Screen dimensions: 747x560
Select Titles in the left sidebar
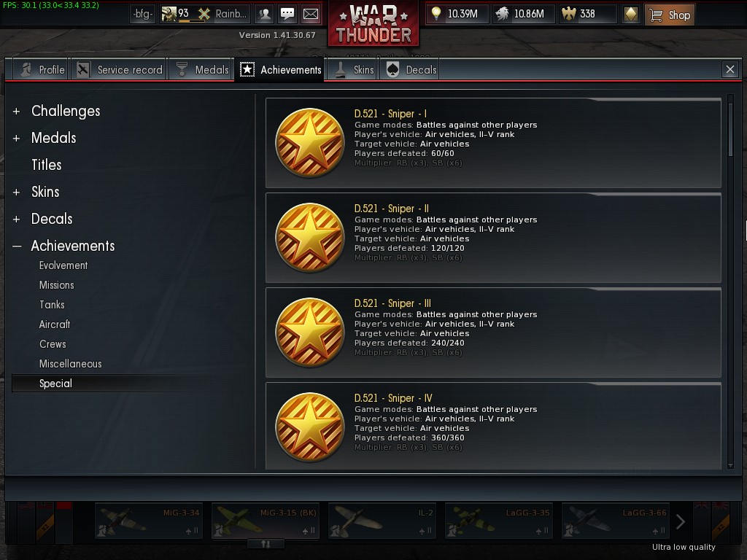46,165
